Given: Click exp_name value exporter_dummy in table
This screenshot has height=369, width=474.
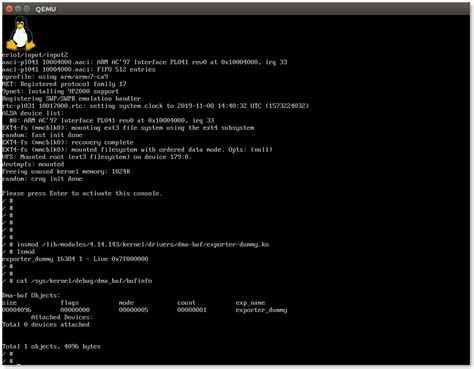Looking at the screenshot, I should (261, 310).
